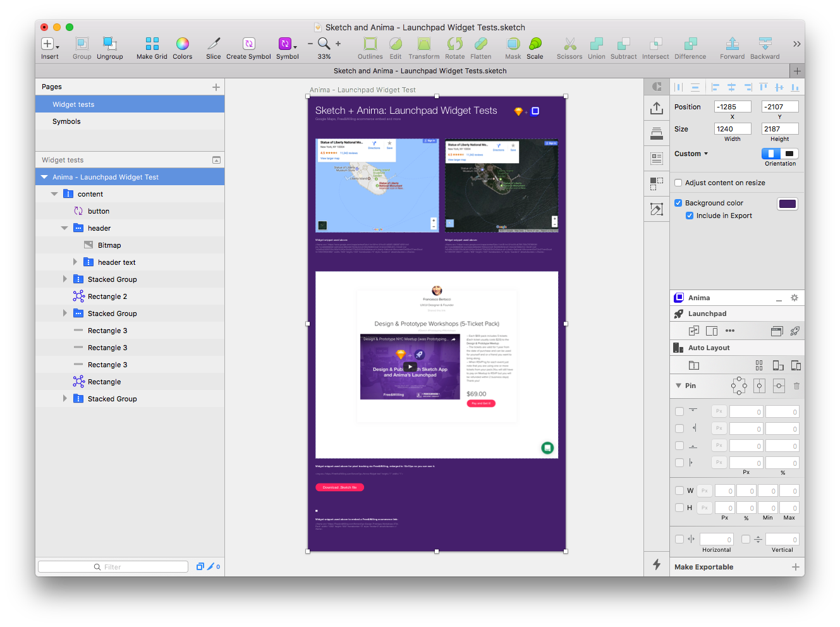Enable Adjust content on resize checkbox
This screenshot has width=840, height=627.
[x=678, y=183]
